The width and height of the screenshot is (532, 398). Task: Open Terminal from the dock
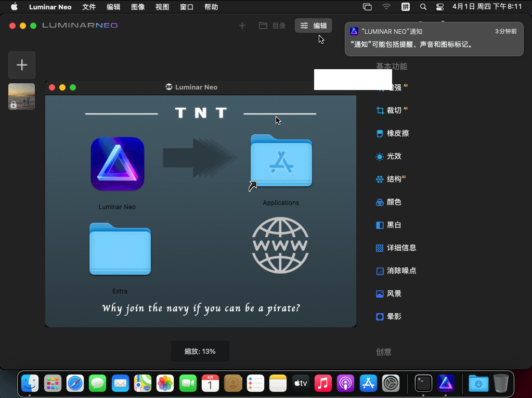[423, 383]
